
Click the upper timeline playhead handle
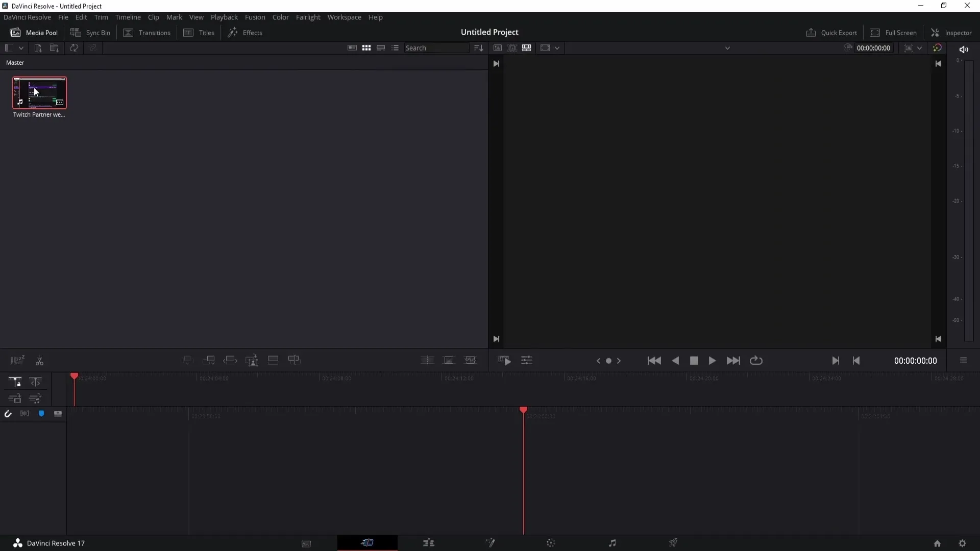point(74,377)
